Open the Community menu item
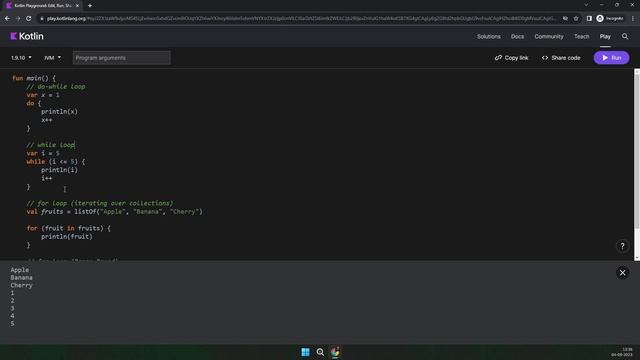640x360 pixels. pyautogui.click(x=549, y=36)
